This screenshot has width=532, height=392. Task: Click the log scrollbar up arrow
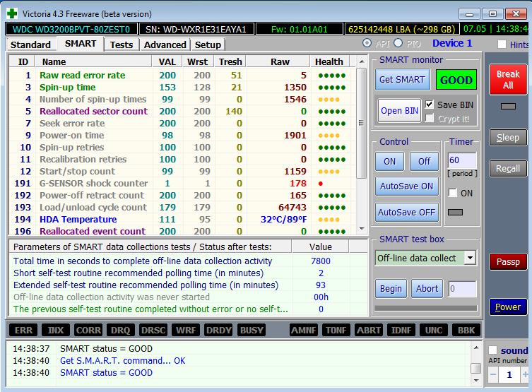click(476, 348)
